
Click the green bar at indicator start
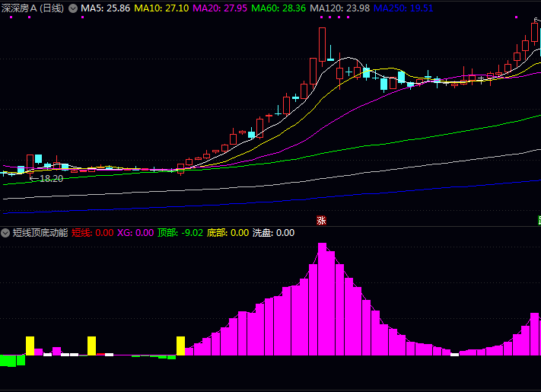[8, 361]
